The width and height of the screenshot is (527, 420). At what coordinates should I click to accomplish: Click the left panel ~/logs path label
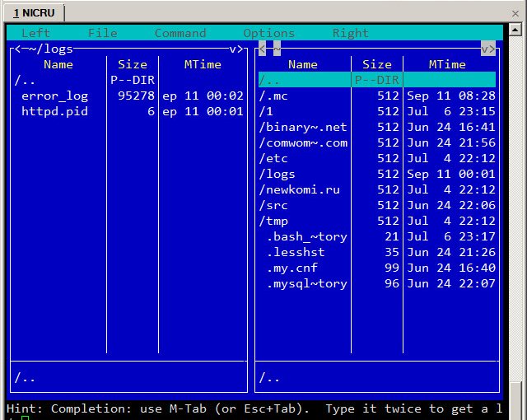click(x=51, y=49)
